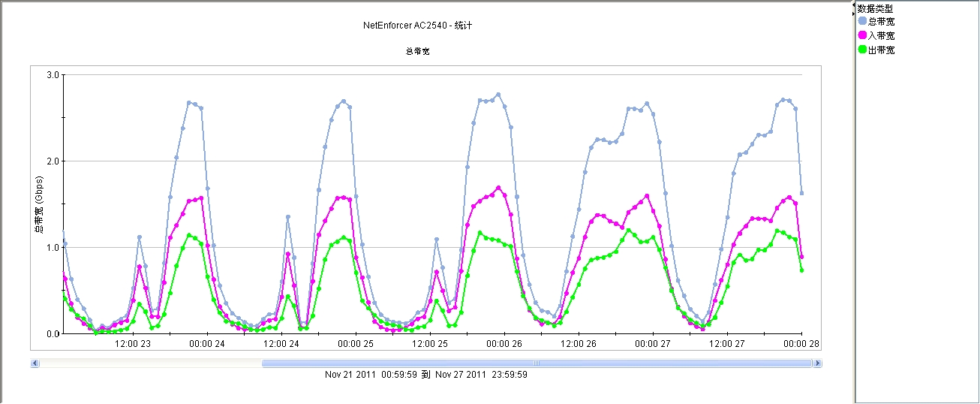Select the 出带宽 legend label

point(881,50)
